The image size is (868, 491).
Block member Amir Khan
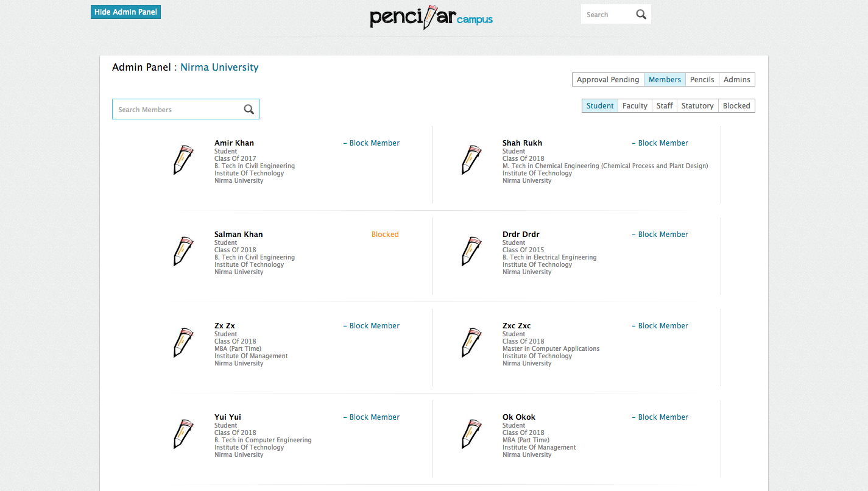point(374,143)
